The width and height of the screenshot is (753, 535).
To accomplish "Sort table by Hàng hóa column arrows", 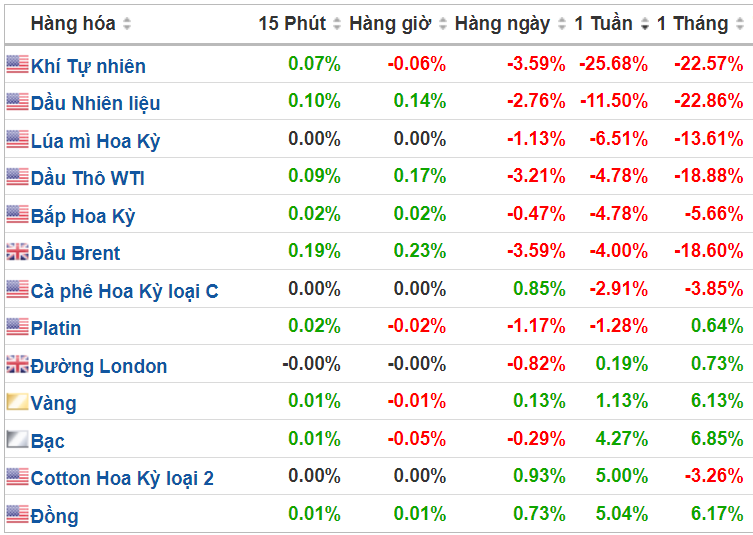I will point(127,24).
